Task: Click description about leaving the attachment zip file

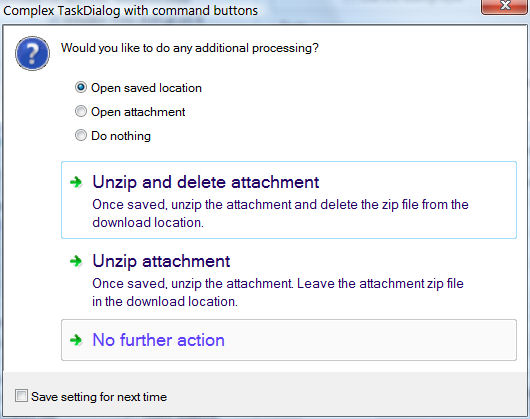Action: point(278,292)
